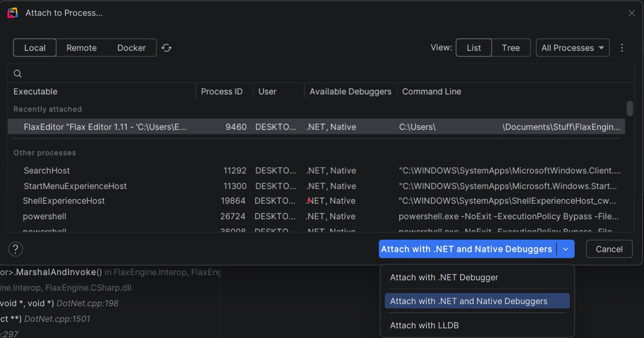Open the help question mark icon

16,249
